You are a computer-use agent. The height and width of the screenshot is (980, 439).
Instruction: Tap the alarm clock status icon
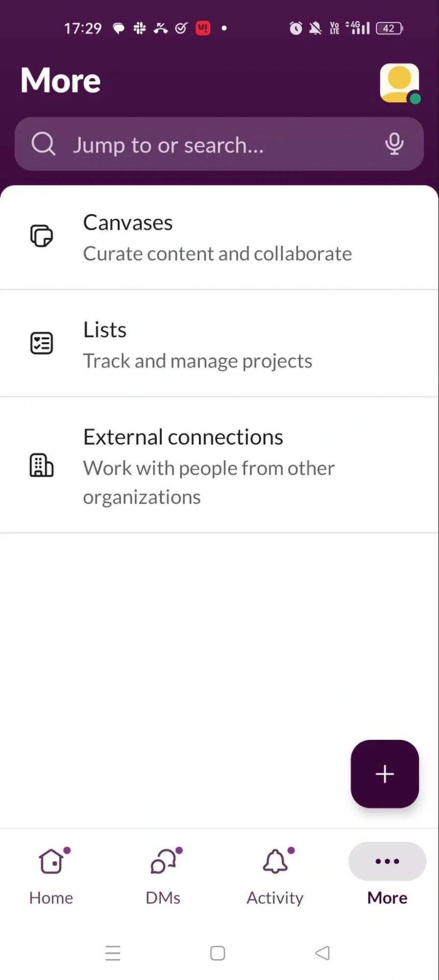coord(295,28)
